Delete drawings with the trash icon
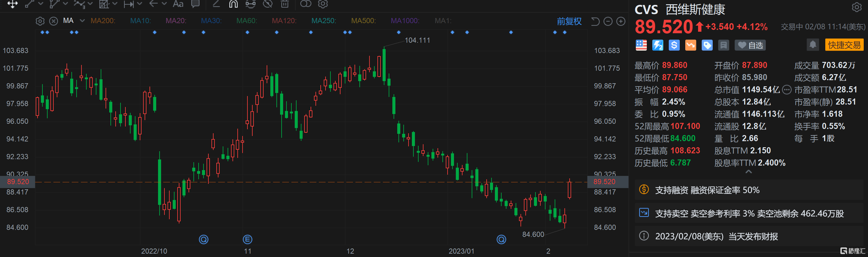 pyautogui.click(x=285, y=4)
